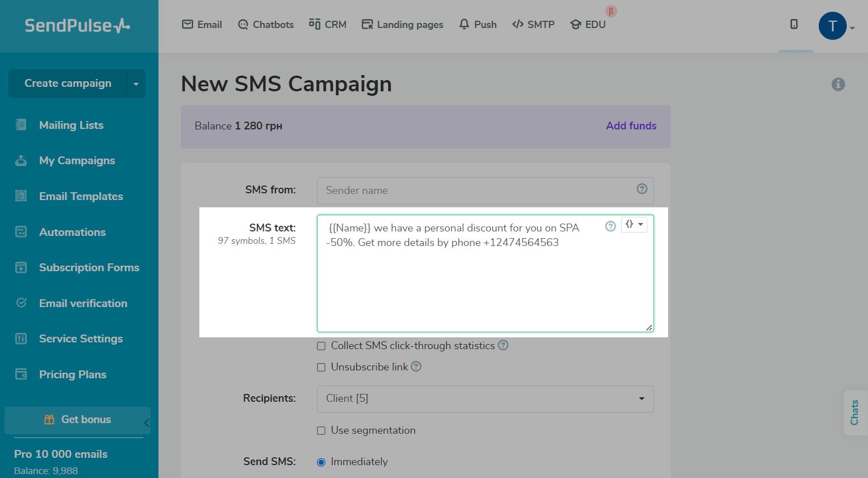Expand the Create campaign arrow menu
Image resolution: width=868 pixels, height=478 pixels.
click(136, 84)
